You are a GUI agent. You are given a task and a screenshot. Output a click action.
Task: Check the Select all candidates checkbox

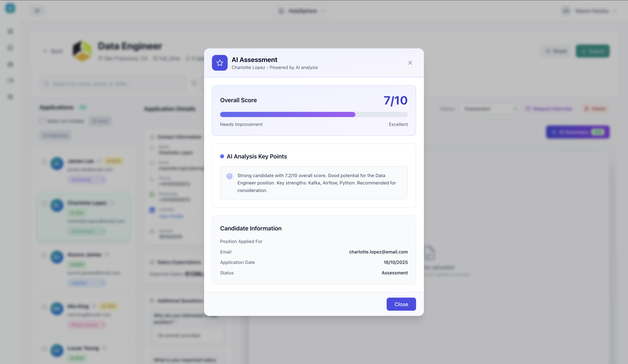click(x=42, y=121)
